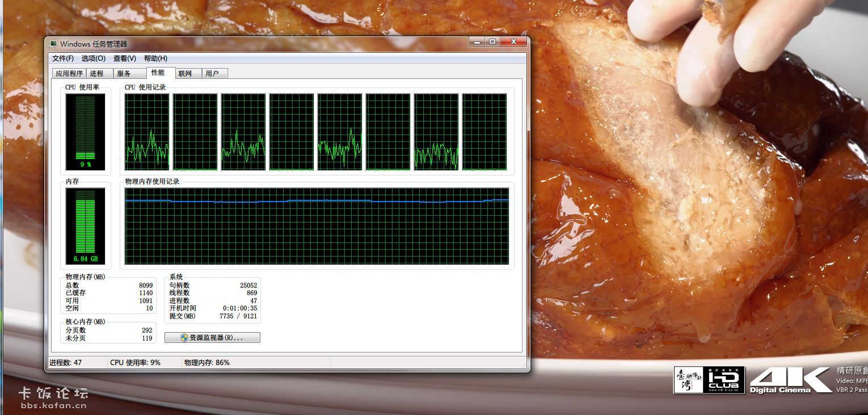This screenshot has width=868, height=415.
Task: Click the fifth CPU core history graph
Action: click(340, 132)
